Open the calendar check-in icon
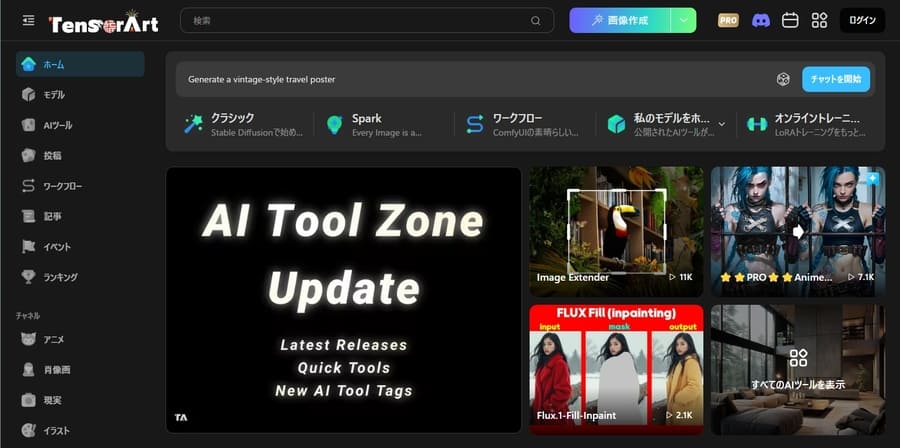 pos(790,21)
